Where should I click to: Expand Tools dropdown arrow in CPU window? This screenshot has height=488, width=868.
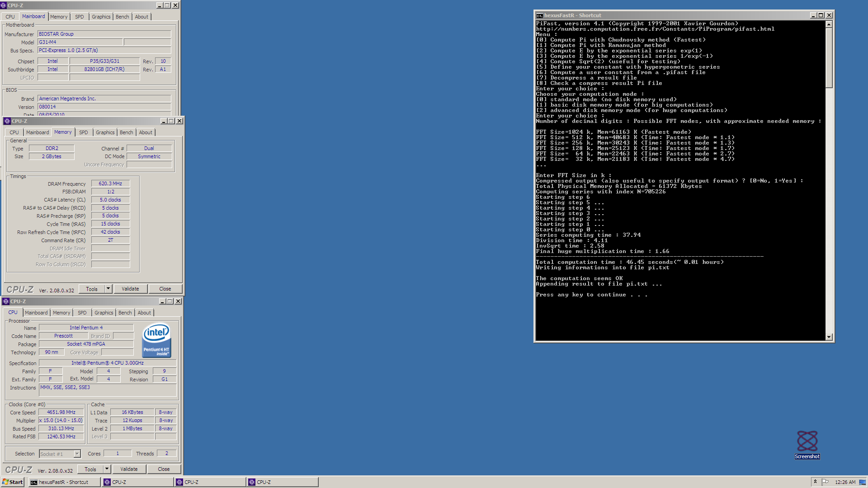coord(107,469)
